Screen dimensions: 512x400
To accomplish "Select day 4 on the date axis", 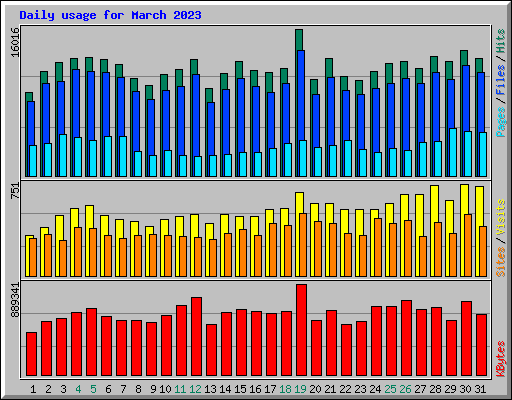I will pyautogui.click(x=78, y=389).
